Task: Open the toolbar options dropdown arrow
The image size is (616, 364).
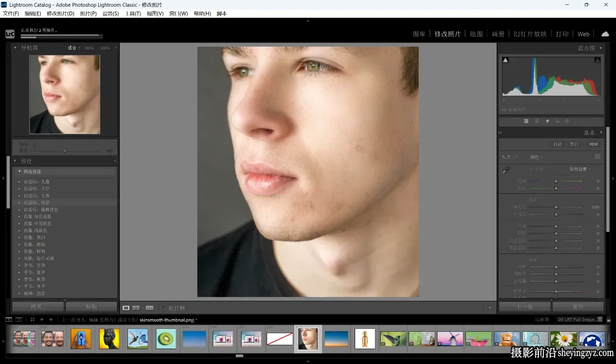Action: point(490,308)
